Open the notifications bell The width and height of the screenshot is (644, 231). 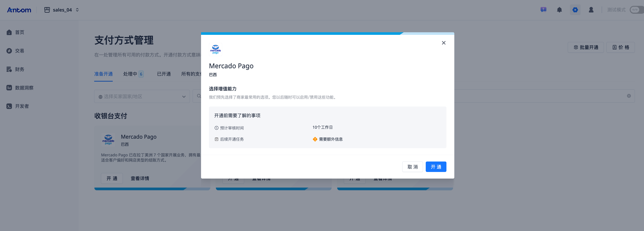coord(559,10)
